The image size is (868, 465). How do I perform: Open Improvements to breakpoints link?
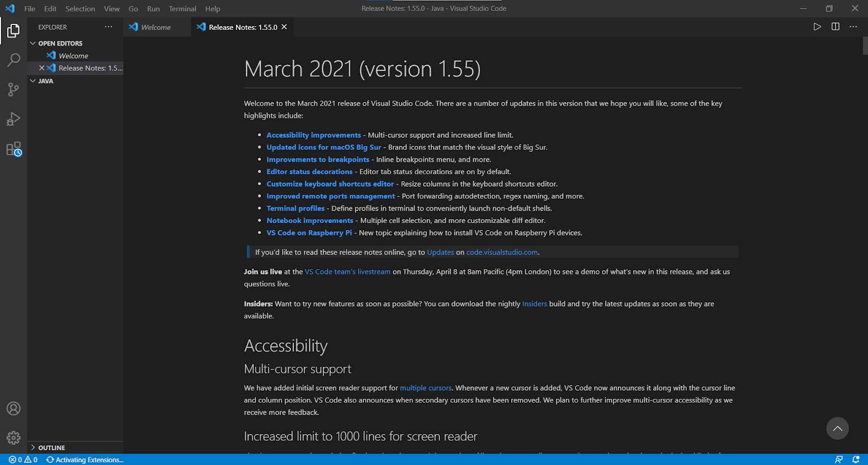pyautogui.click(x=318, y=160)
